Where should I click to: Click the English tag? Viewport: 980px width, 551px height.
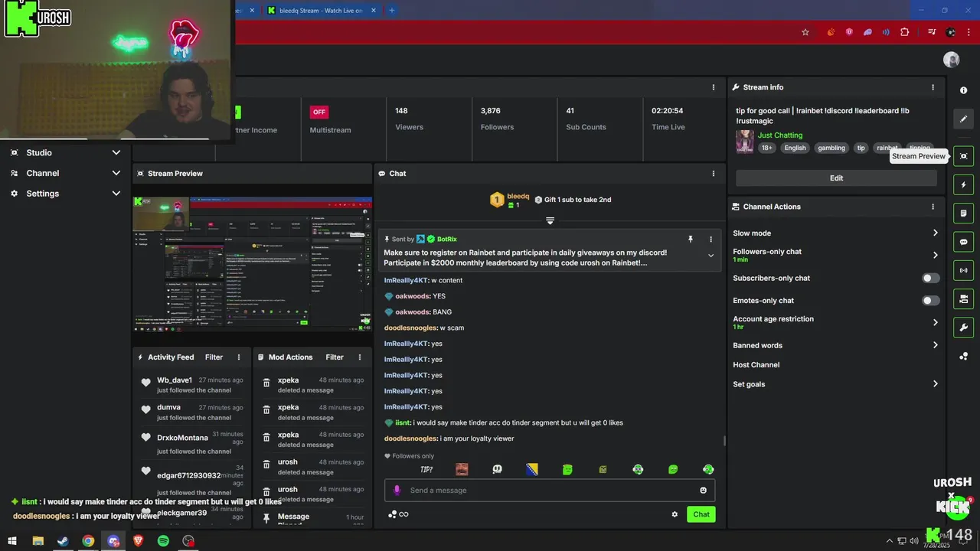tap(795, 148)
